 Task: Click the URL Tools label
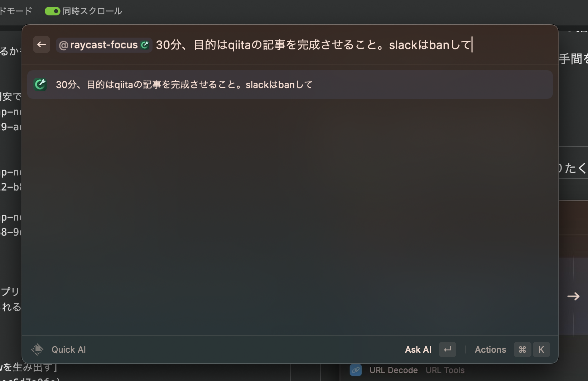(445, 370)
